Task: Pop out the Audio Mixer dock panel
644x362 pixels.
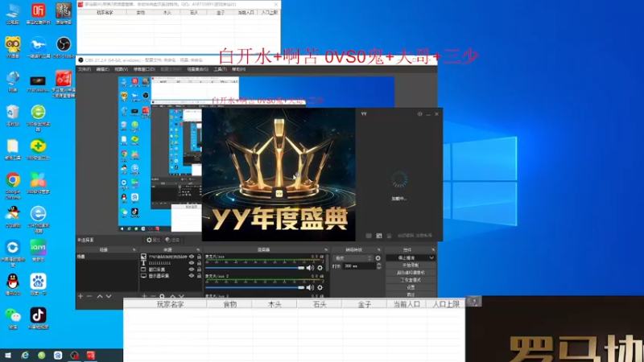Action: click(326, 249)
